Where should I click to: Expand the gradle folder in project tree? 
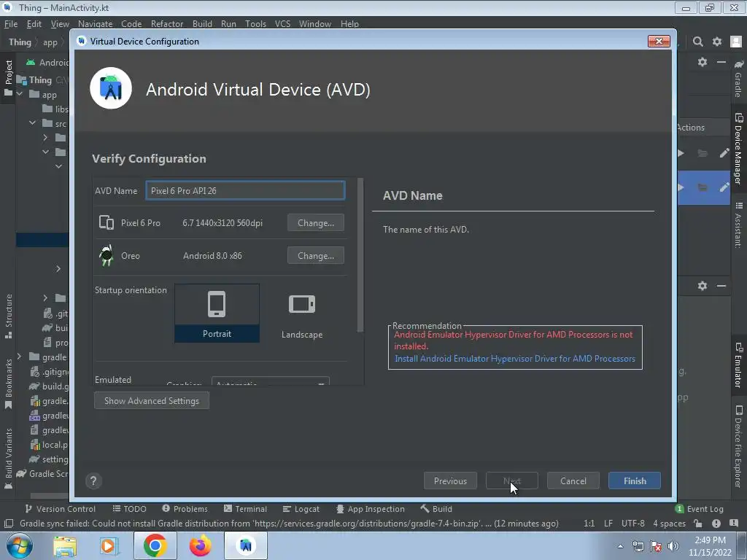coord(20,357)
